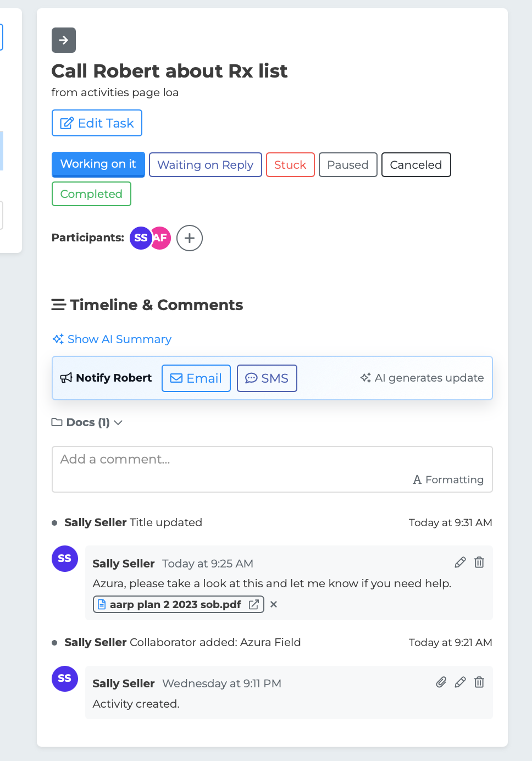Click the add participant plus icon
Viewport: 532px width, 761px height.
[x=190, y=238]
